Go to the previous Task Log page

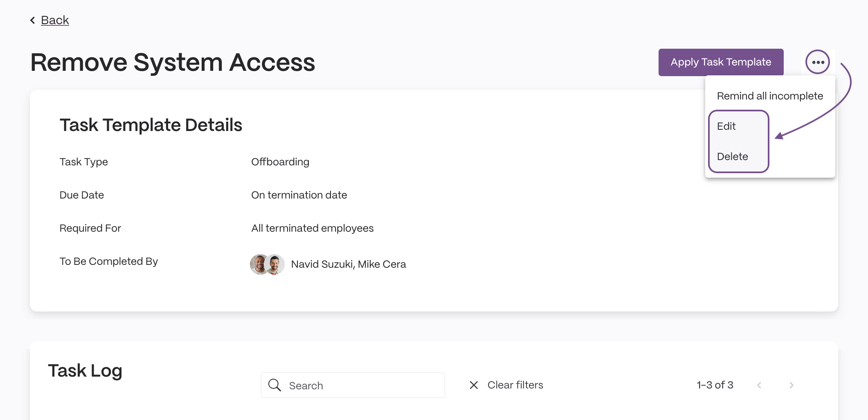tap(759, 385)
